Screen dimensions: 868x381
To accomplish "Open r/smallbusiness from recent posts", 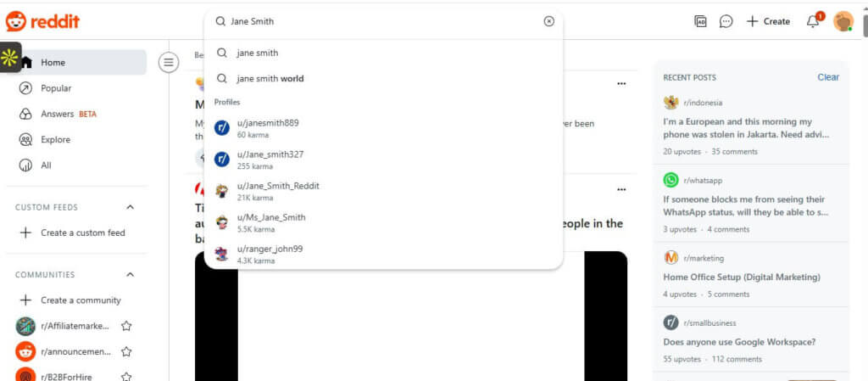I will tap(710, 322).
